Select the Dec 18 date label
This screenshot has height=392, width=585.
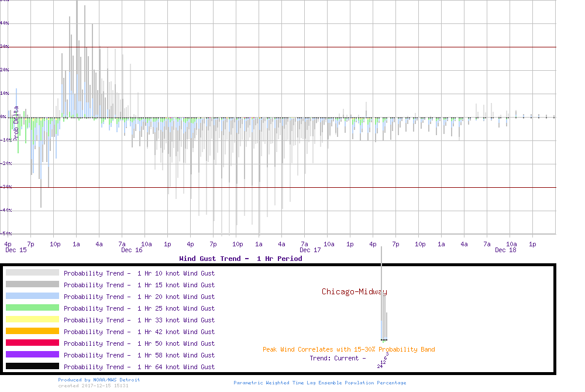pos(505,250)
